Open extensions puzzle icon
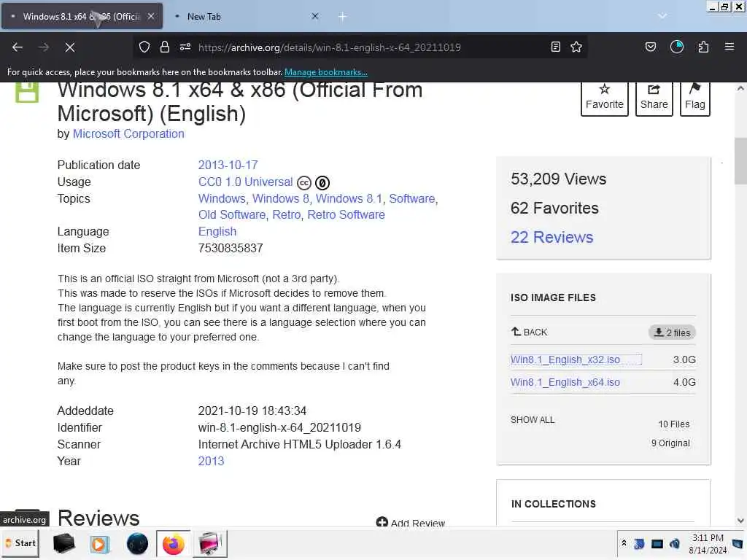The width and height of the screenshot is (747, 560). 703,47
